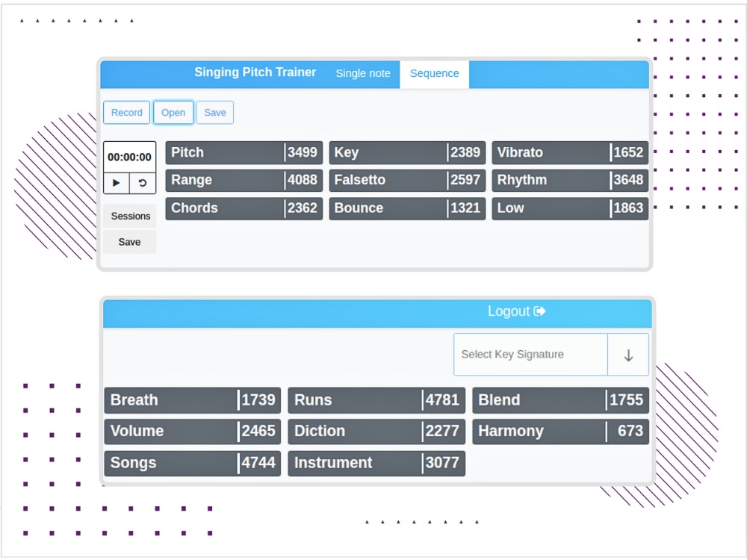Click the Select Key Signature field
Screen dimensions: 747x560
click(530, 355)
